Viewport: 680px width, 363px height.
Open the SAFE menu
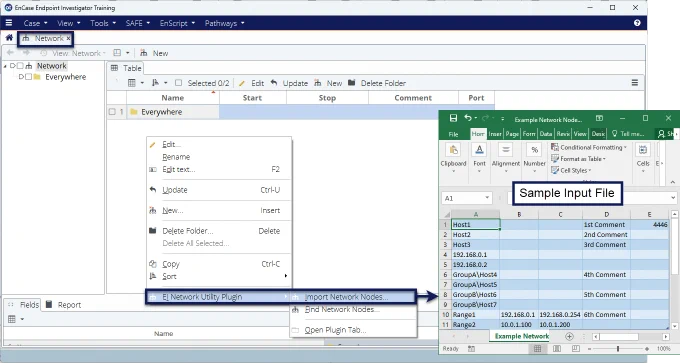click(137, 23)
